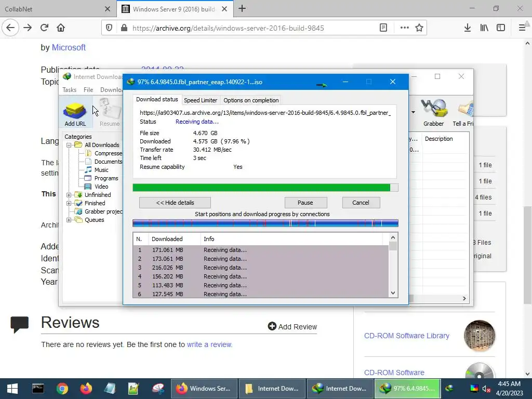Click the Add Review link
The width and height of the screenshot is (532, 399).
coord(292,326)
